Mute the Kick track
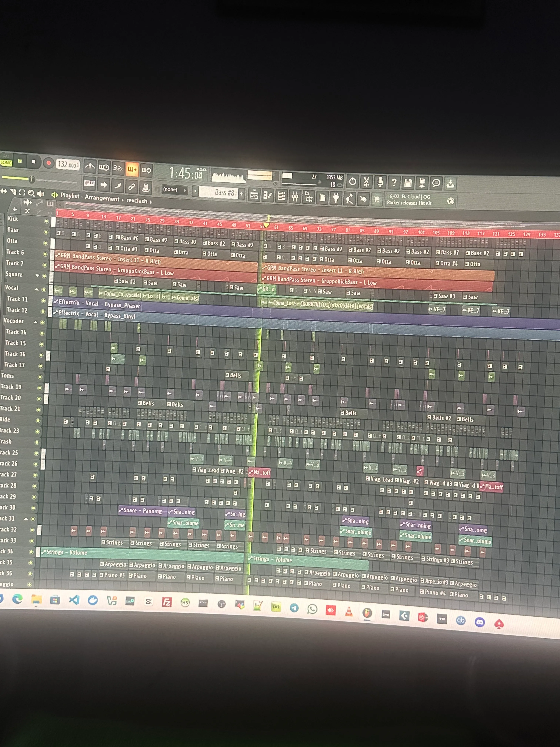Screen dimensions: 560x747 coord(46,221)
